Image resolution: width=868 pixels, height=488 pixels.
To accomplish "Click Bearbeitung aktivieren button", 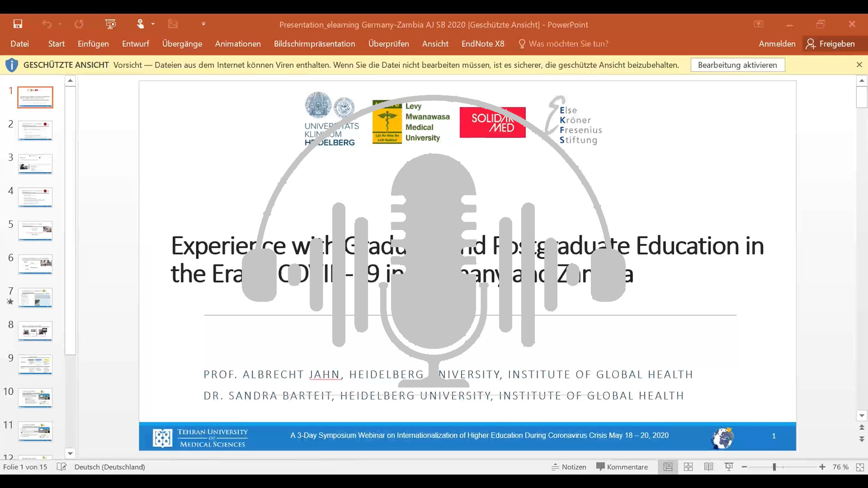I will [x=737, y=65].
